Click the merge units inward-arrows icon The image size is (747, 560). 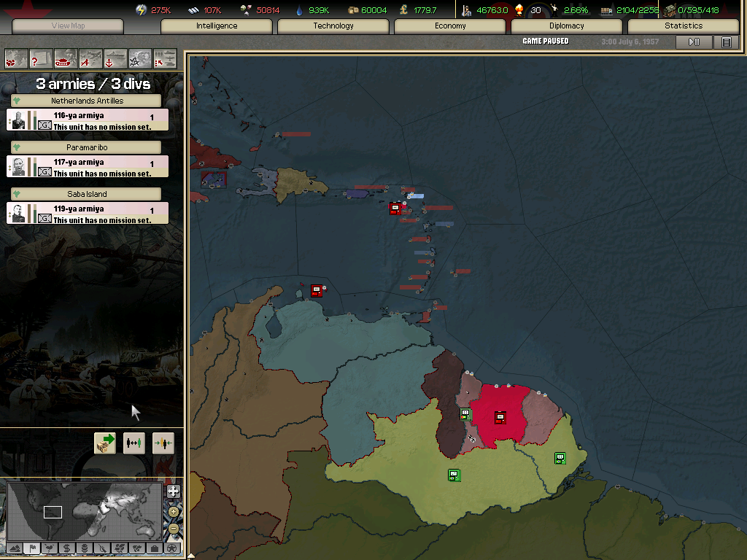[x=163, y=443]
